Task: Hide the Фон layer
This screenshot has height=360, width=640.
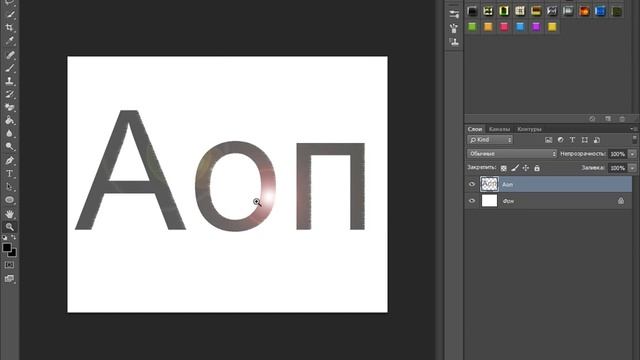Action: [x=472, y=201]
